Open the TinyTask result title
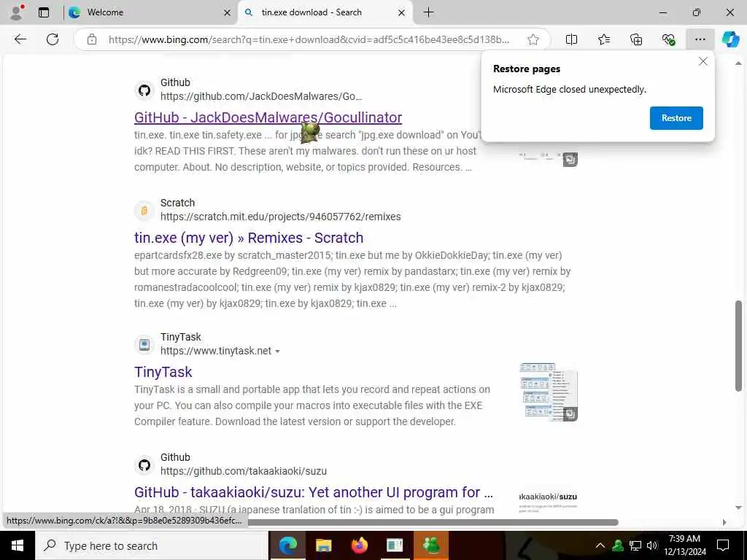Viewport: 747px width, 560px height. coord(163,372)
